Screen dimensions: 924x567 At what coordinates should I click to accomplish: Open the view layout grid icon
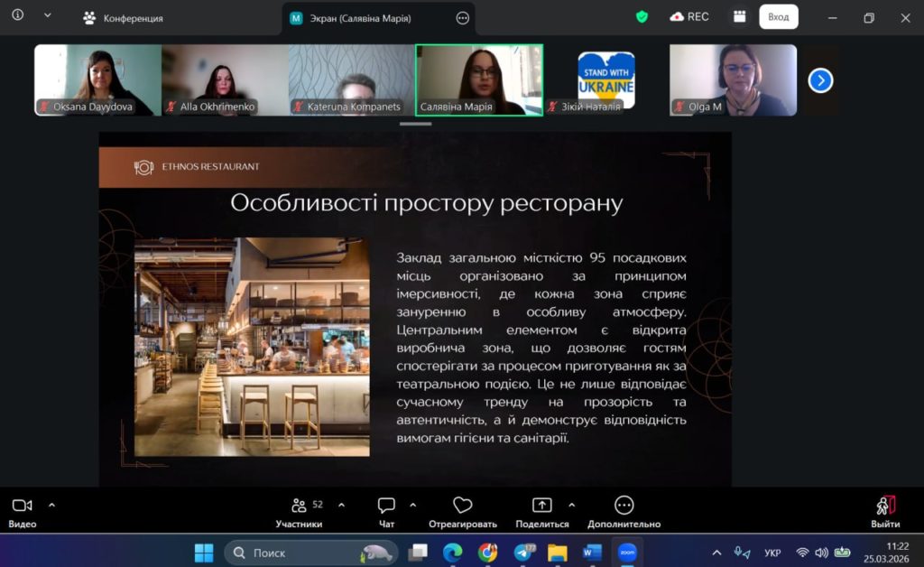740,17
